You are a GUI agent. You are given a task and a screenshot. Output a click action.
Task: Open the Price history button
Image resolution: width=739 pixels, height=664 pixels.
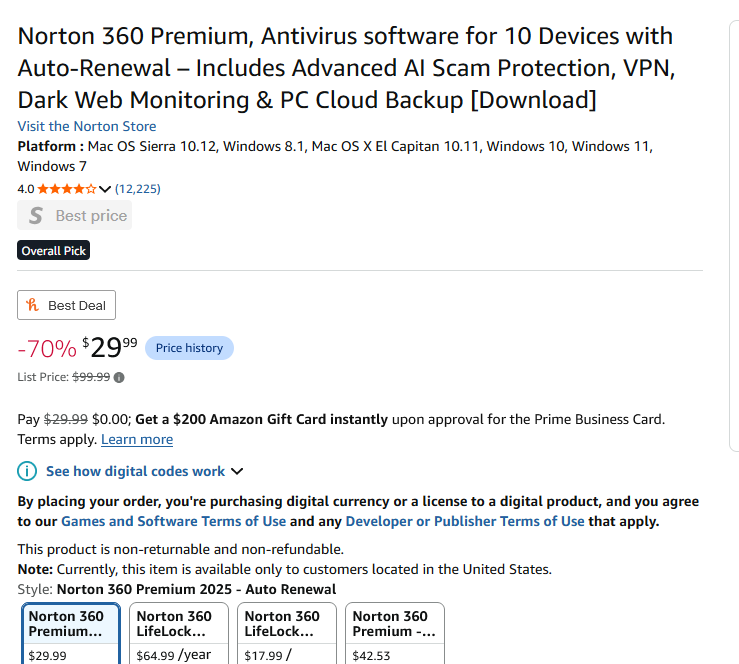pos(189,348)
